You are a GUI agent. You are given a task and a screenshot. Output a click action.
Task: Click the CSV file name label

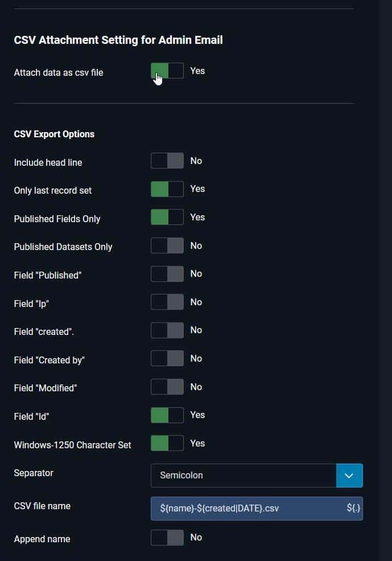pos(42,506)
